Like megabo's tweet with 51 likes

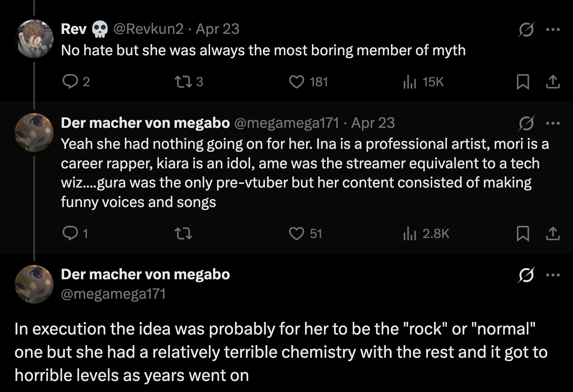(x=296, y=234)
